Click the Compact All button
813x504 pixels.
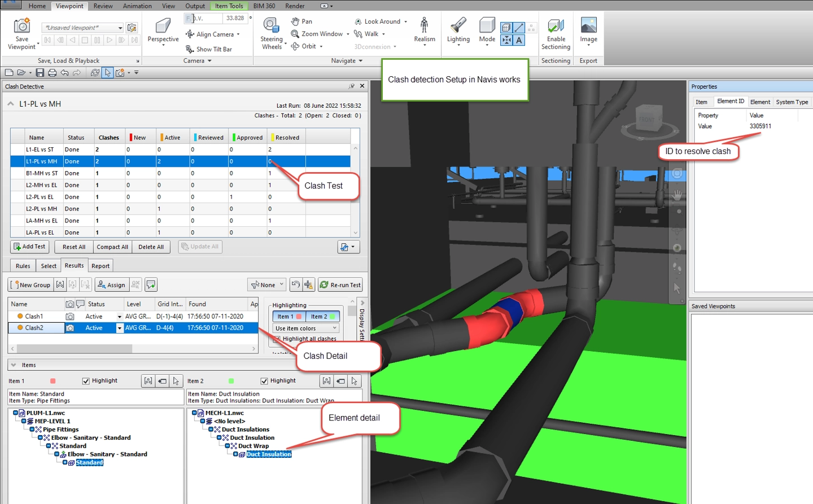112,247
